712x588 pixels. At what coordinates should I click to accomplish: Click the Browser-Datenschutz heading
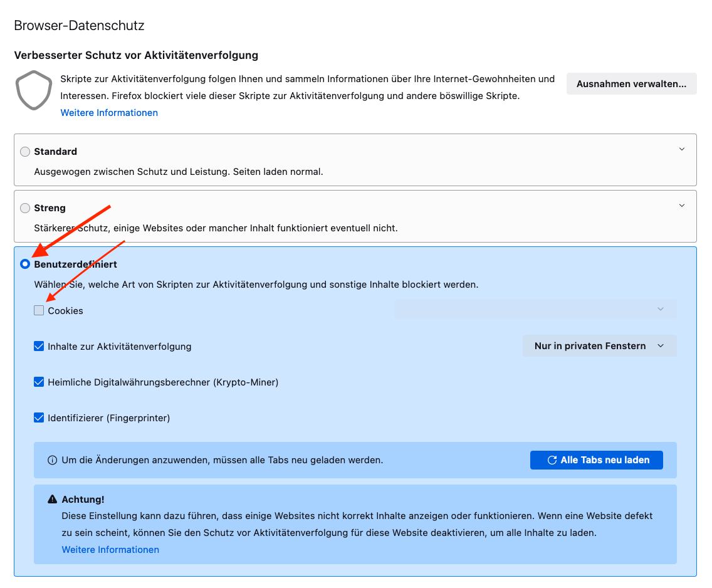(x=79, y=26)
